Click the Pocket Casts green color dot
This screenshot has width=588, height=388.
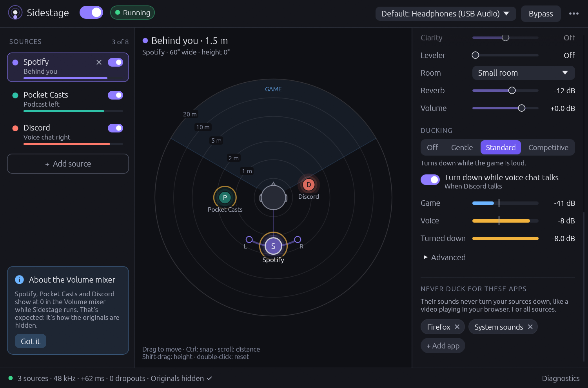click(15, 95)
